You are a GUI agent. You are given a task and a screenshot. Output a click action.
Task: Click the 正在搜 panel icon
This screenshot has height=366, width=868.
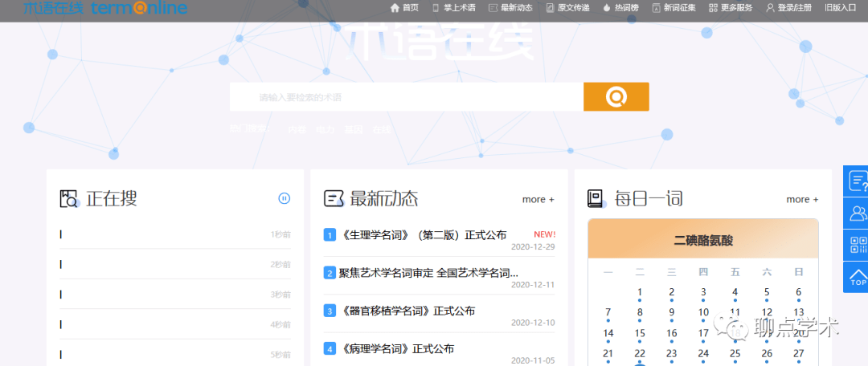point(70,198)
